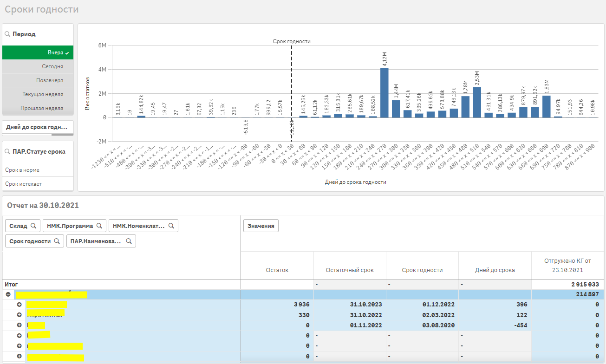Open the НМК.Программа dimension selector

pos(74,226)
